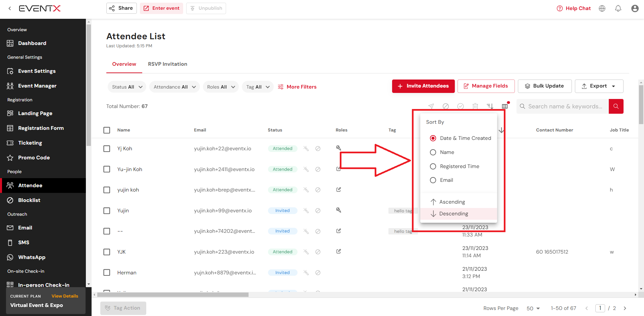The width and height of the screenshot is (644, 316).
Task: Click the notification bell icon
Action: point(618,8)
